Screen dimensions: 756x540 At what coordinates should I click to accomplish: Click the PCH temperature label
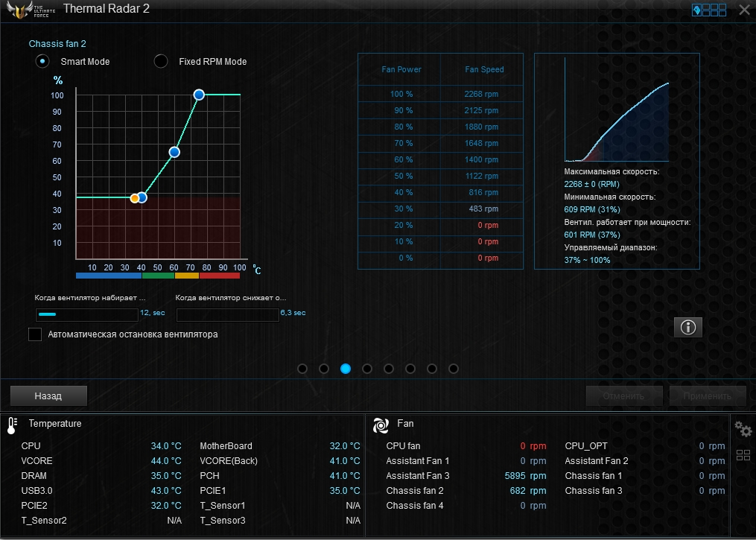click(210, 476)
